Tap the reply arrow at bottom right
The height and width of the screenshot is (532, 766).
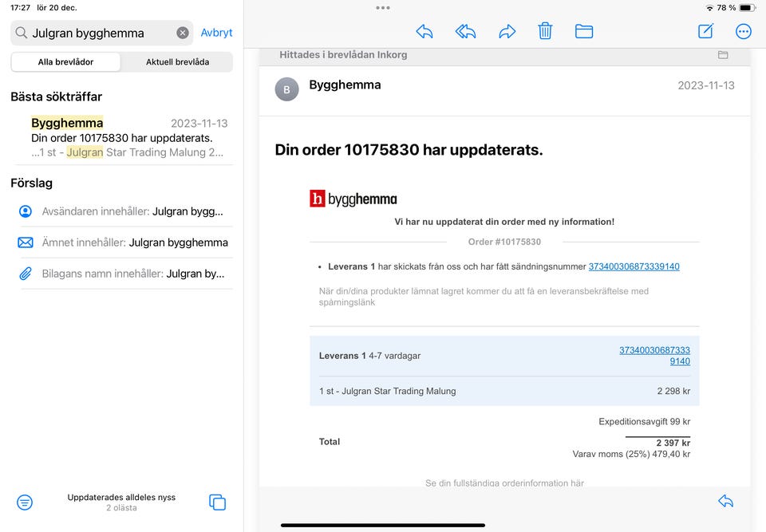(x=726, y=501)
